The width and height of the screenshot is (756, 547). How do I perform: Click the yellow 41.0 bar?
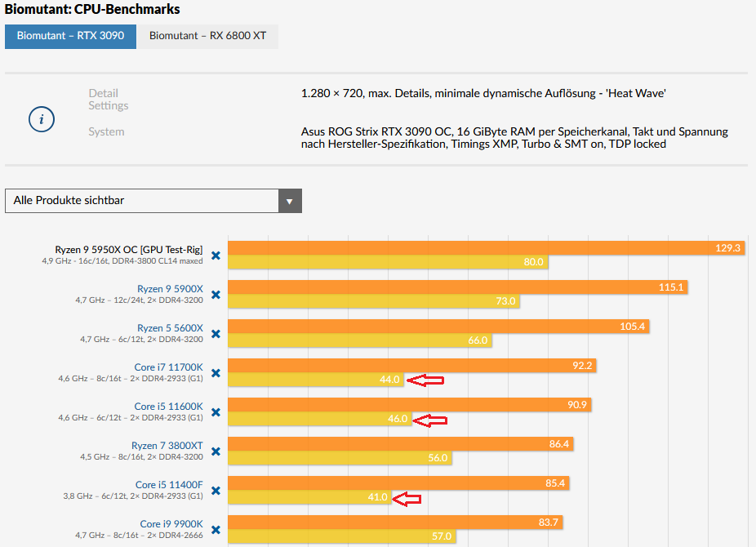coord(310,497)
